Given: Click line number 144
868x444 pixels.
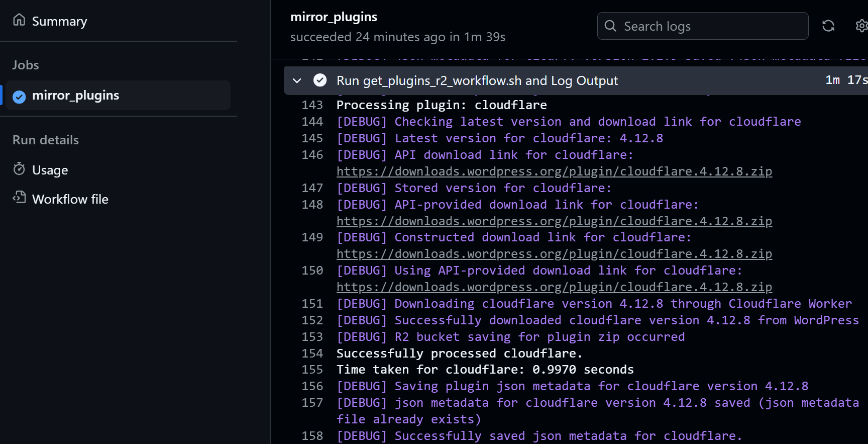Looking at the screenshot, I should (x=312, y=122).
